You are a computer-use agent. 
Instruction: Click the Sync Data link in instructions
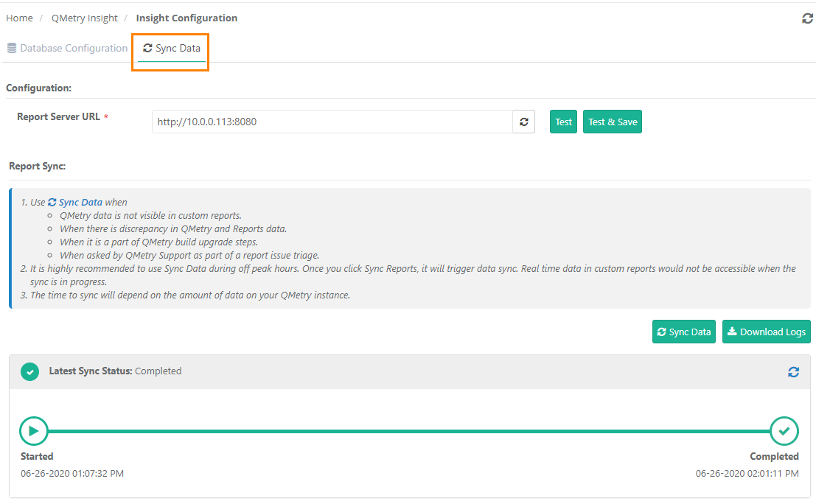(75, 203)
